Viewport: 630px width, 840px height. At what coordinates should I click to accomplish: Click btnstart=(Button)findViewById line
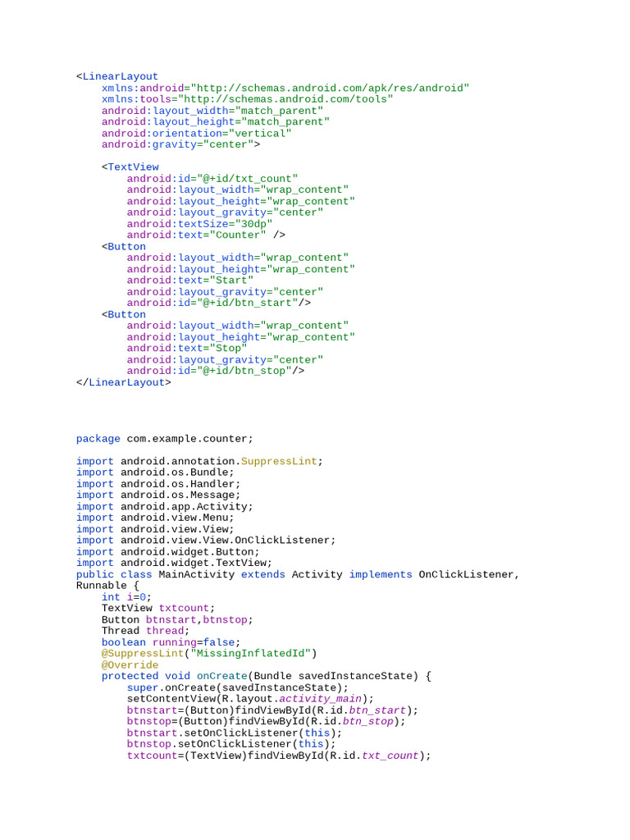coord(272,711)
